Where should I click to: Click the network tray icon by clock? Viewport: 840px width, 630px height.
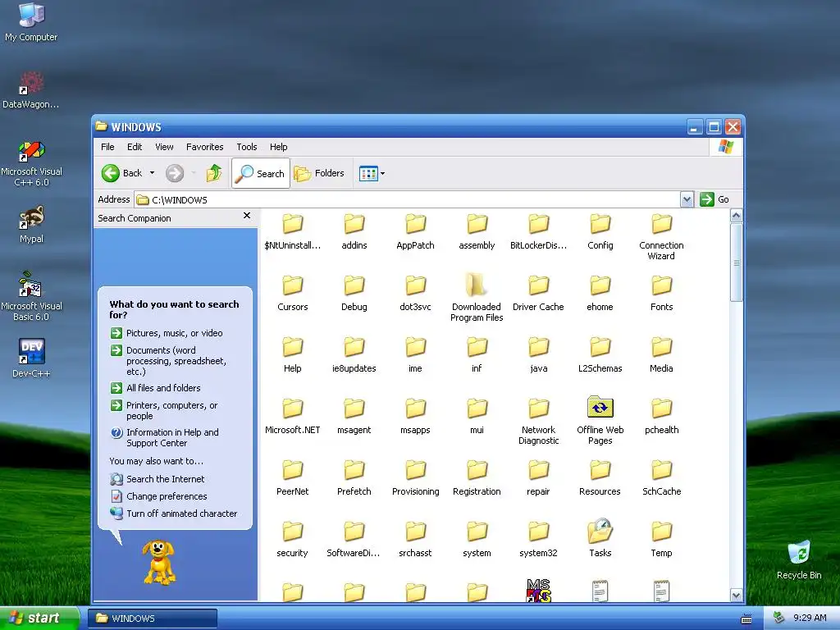778,618
